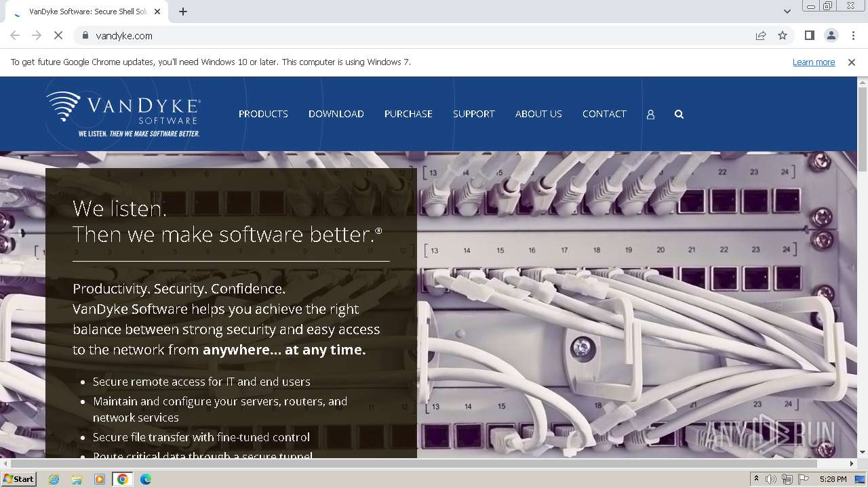This screenshot has width=868, height=488.
Task: Open a new tab with plus button
Action: tap(183, 12)
